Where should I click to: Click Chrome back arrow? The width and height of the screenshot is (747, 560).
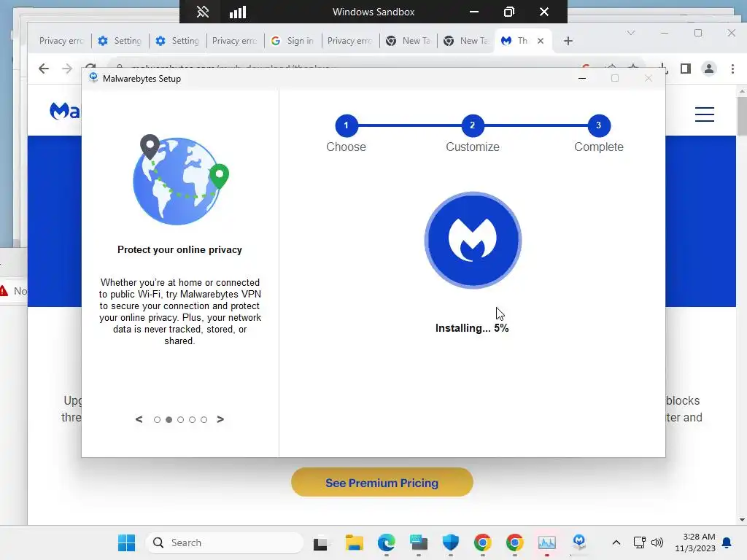coord(43,69)
